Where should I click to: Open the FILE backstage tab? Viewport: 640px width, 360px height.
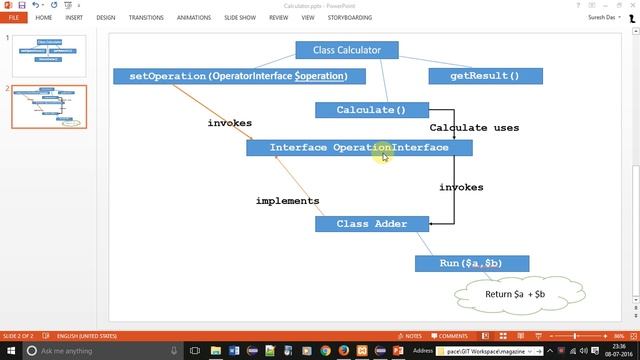point(13,18)
